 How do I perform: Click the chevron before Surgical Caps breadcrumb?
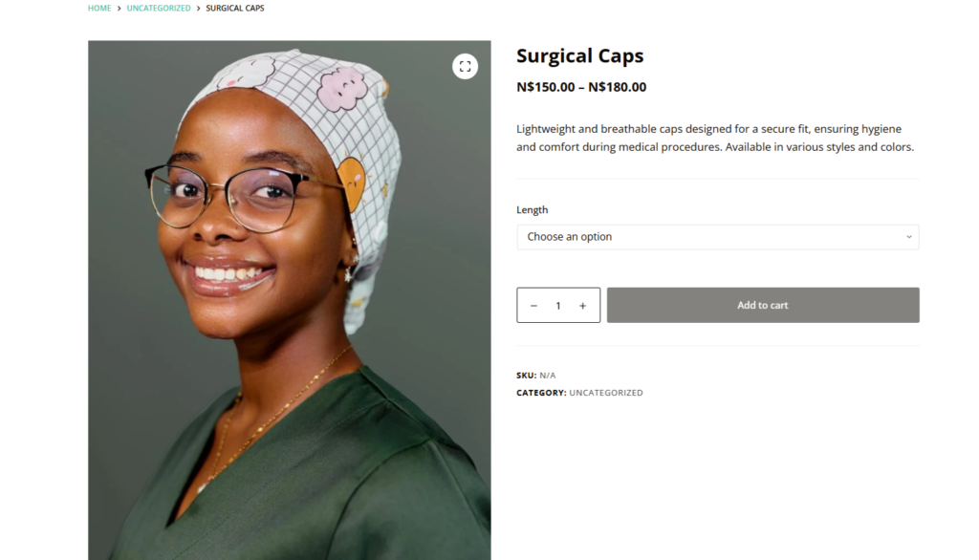199,9
